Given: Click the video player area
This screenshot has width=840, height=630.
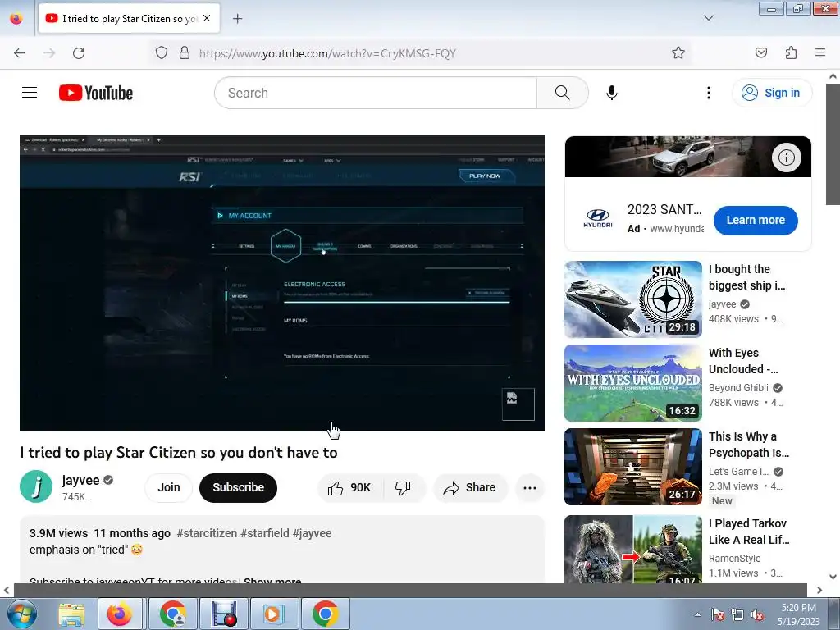Looking at the screenshot, I should point(282,283).
